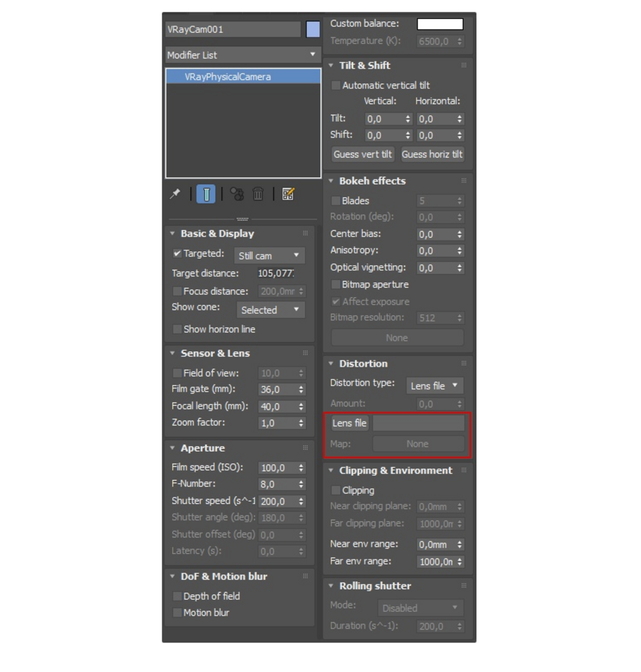Click Make Unique icon
This screenshot has width=641, height=672.
237,194
